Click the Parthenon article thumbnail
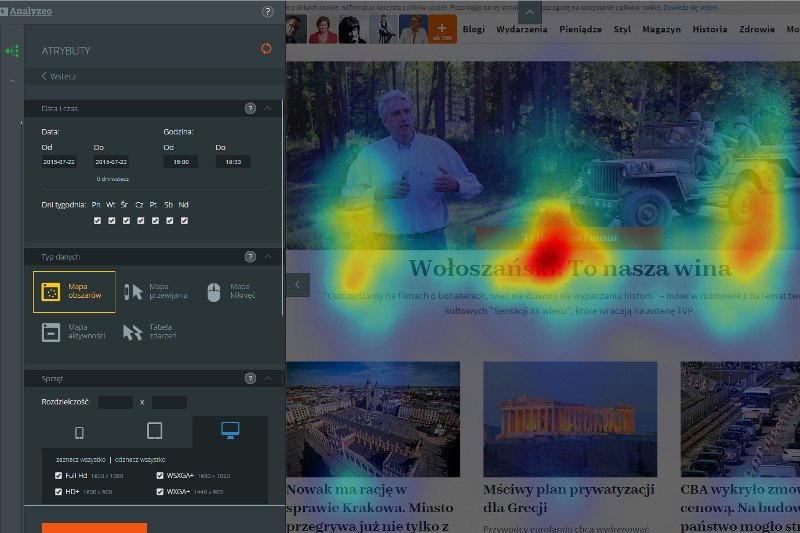The height and width of the screenshot is (533, 800). pos(570,419)
